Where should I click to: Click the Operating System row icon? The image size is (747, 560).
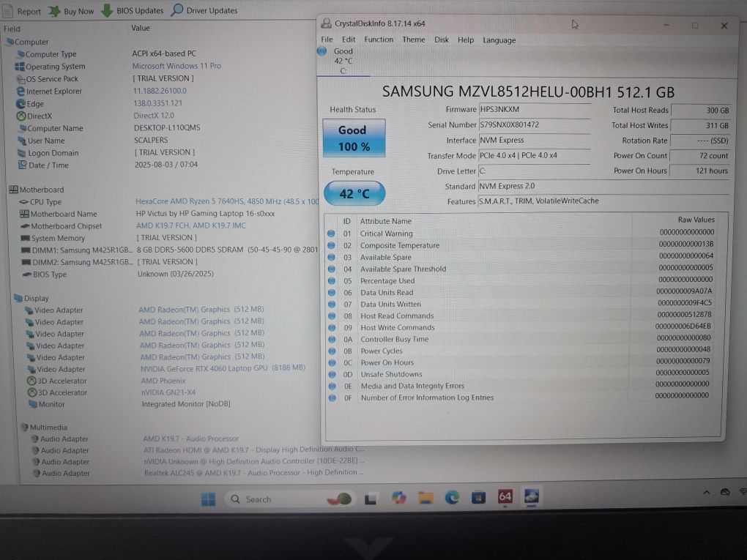pos(20,67)
